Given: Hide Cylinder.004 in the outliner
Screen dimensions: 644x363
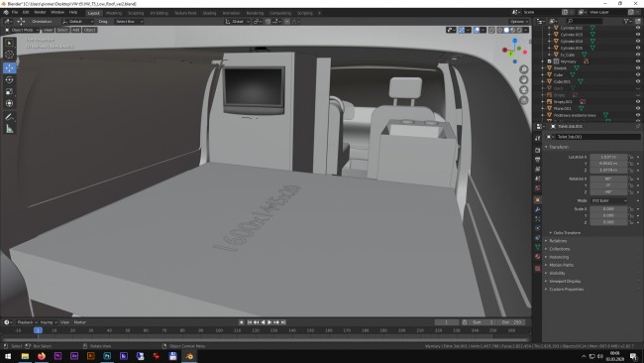Looking at the screenshot, I should pyautogui.click(x=638, y=41).
